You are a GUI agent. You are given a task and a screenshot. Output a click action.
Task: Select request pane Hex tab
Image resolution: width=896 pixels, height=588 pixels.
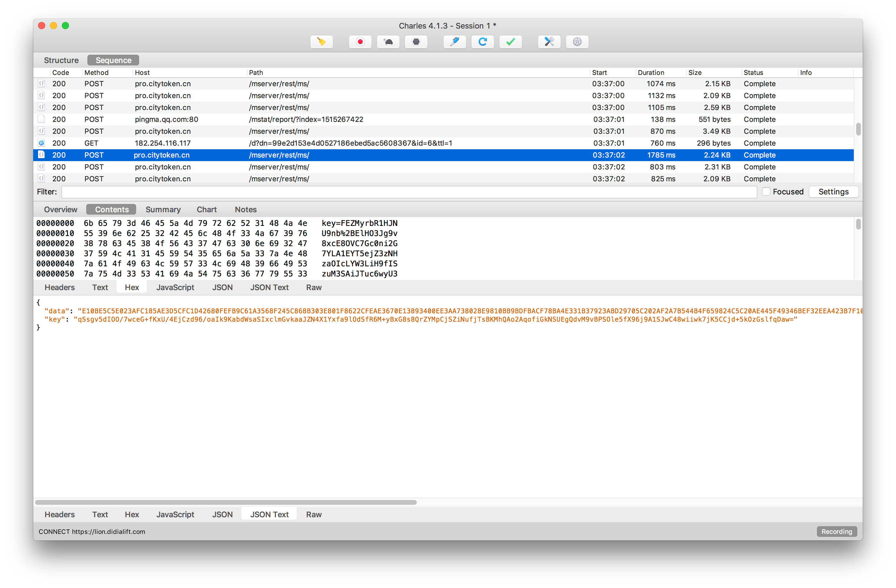pos(132,287)
